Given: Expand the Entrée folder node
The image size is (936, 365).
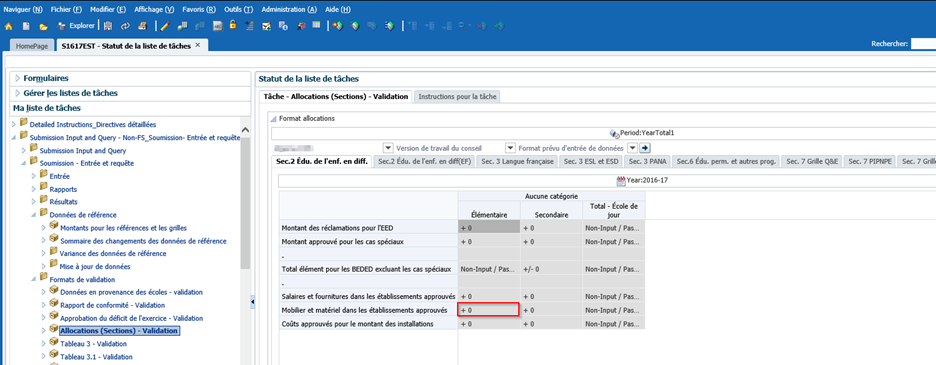Looking at the screenshot, I should pos(34,176).
